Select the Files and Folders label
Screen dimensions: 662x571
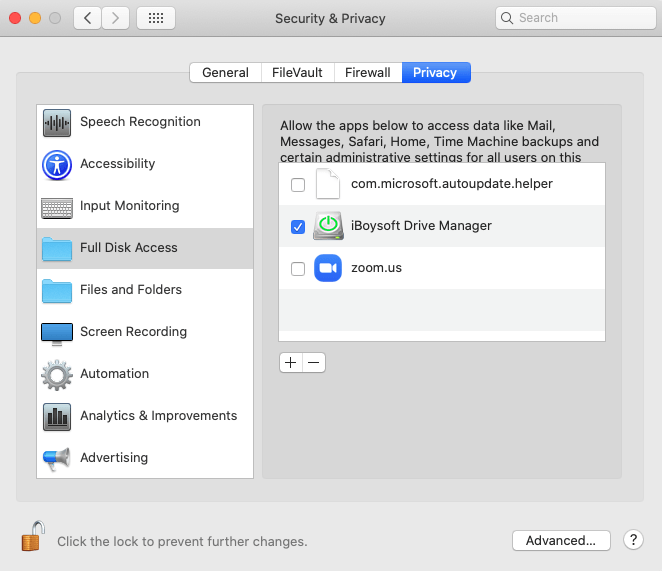click(x=131, y=290)
